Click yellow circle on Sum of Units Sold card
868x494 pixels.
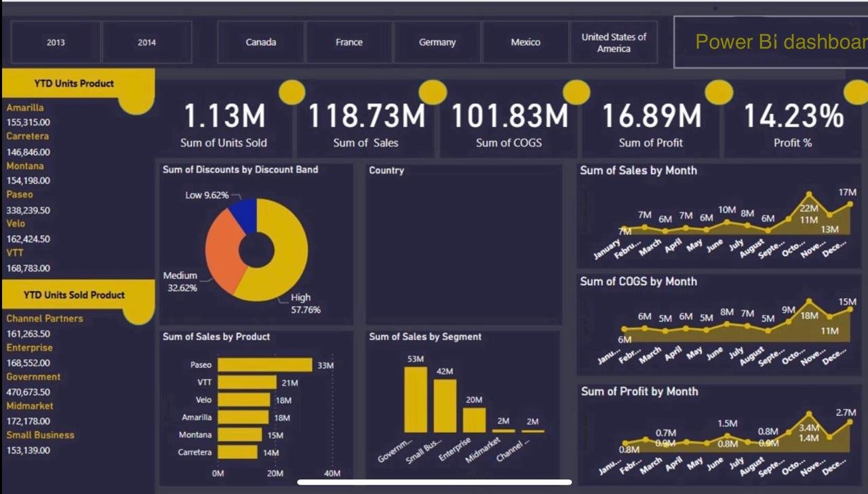click(x=292, y=92)
